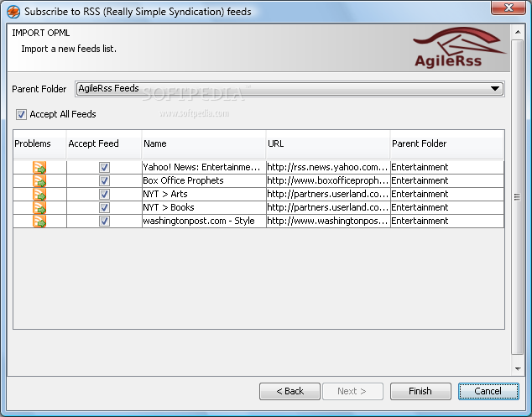Click the www.boxofficeproph... URL cell
This screenshot has width=532, height=417.
[328, 181]
